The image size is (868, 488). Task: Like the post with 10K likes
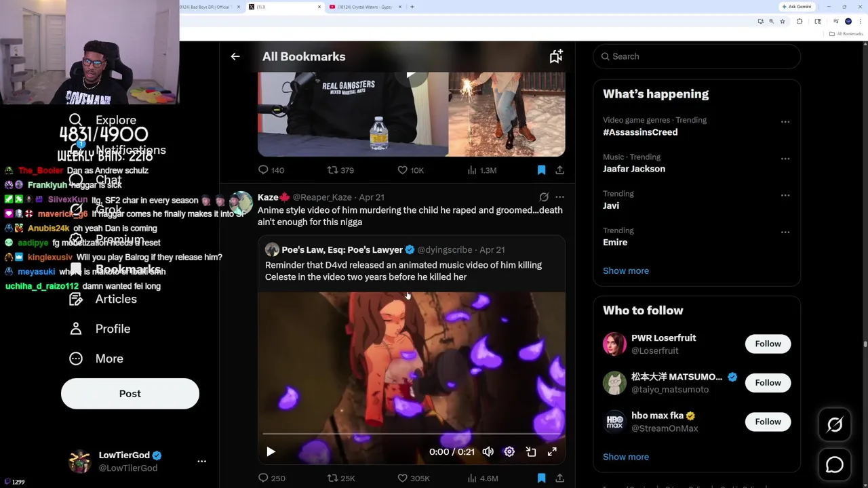(410, 170)
